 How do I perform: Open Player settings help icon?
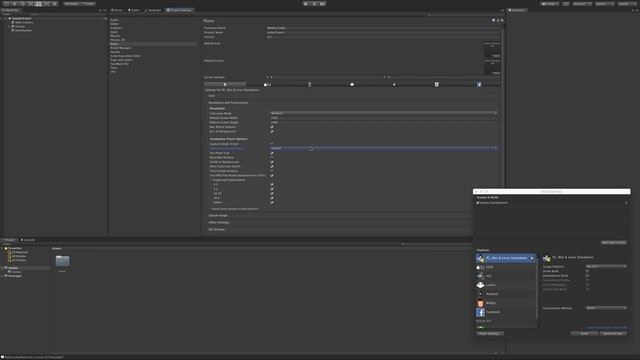click(493, 20)
